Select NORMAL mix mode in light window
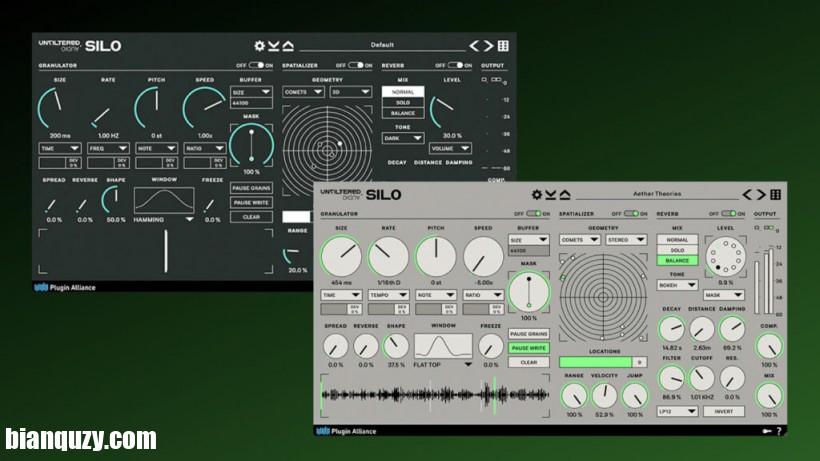Image resolution: width=820 pixels, height=461 pixels. pyautogui.click(x=677, y=240)
